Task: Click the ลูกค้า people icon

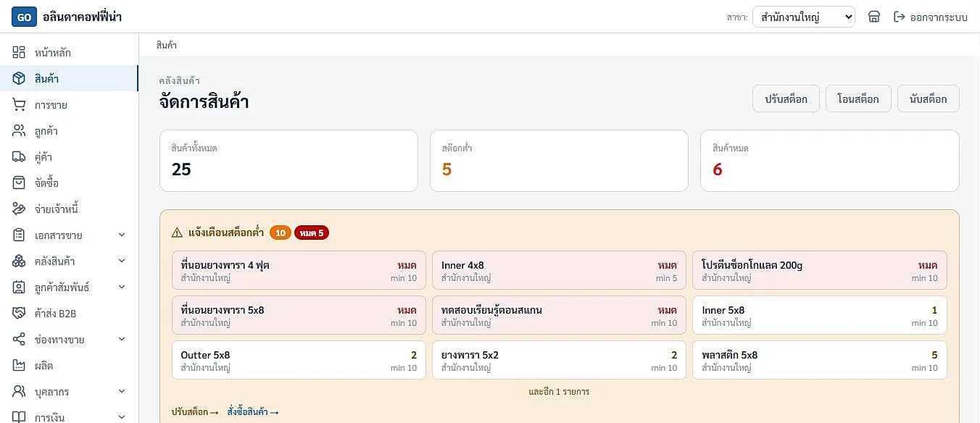Action: (19, 131)
